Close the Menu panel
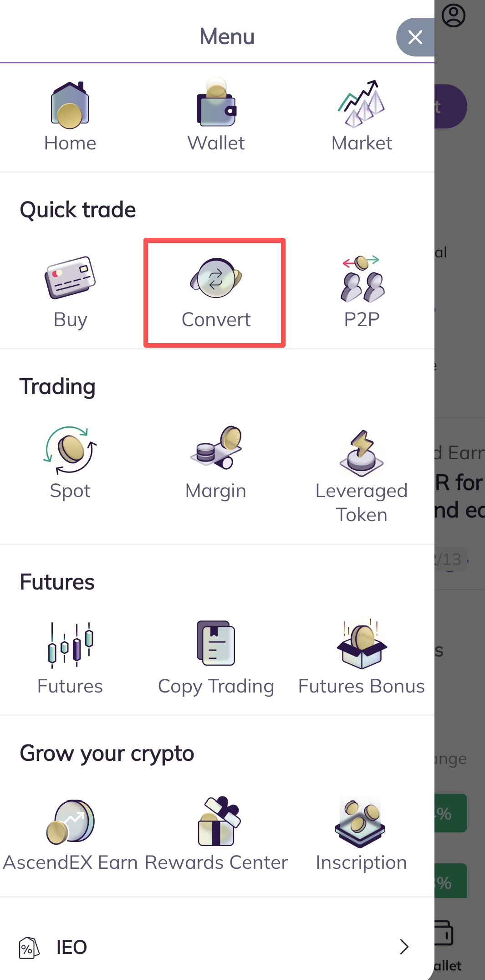Screen dimensions: 485x980 point(415,37)
